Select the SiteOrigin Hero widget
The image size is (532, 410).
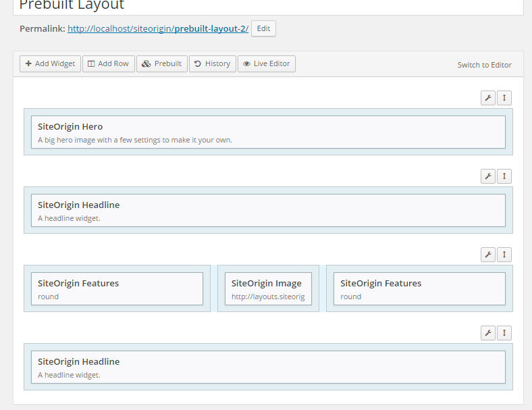[x=268, y=132]
